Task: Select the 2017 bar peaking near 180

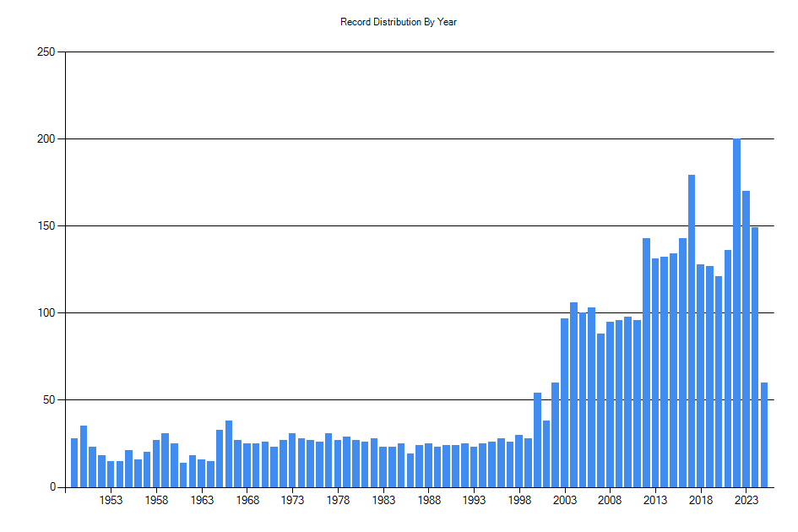Action: pos(692,331)
